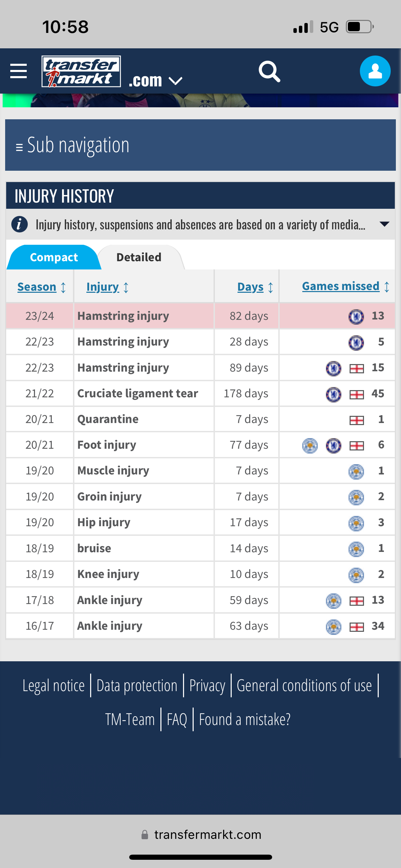Expand the .com domain dropdown
The image size is (401, 868).
(155, 81)
